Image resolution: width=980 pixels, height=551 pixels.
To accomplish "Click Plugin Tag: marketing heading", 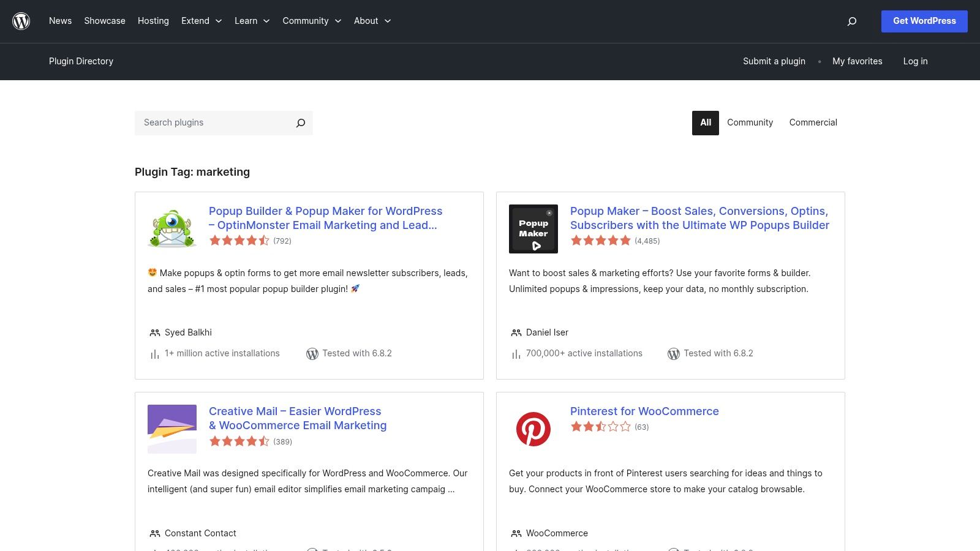I will (x=192, y=172).
